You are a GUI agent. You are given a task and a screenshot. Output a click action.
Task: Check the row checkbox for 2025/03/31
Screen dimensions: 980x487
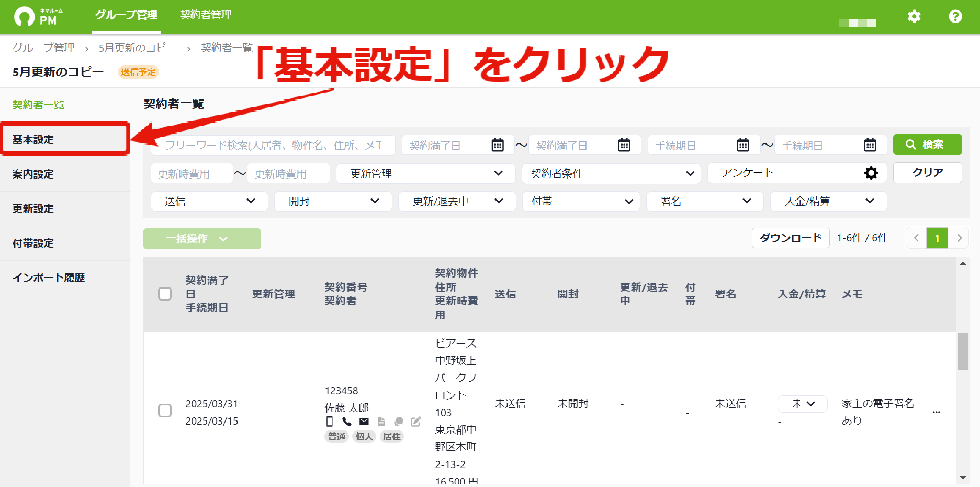[165, 411]
